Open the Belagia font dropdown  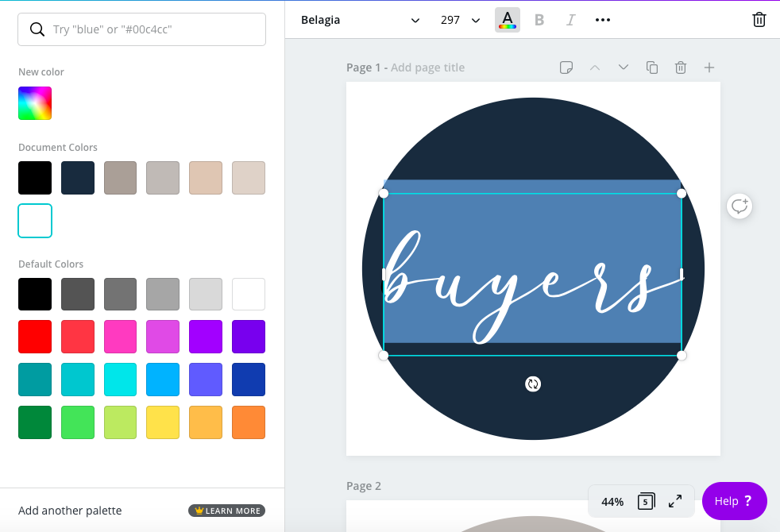360,20
